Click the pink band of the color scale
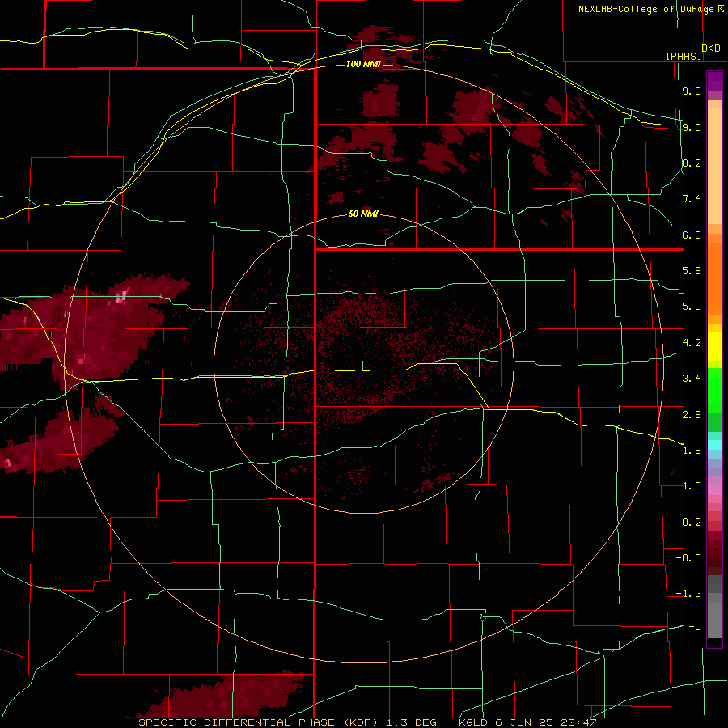Screen dimensions: 728x728 point(714,490)
